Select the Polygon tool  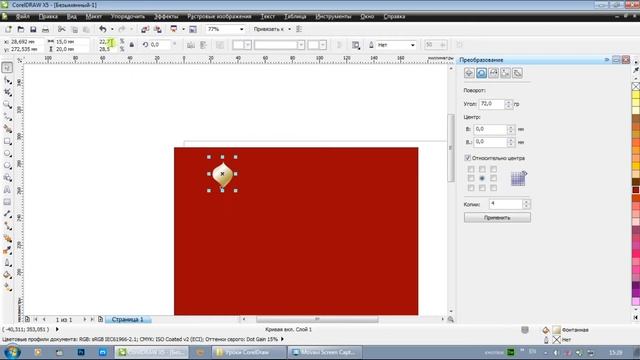tap(7, 166)
